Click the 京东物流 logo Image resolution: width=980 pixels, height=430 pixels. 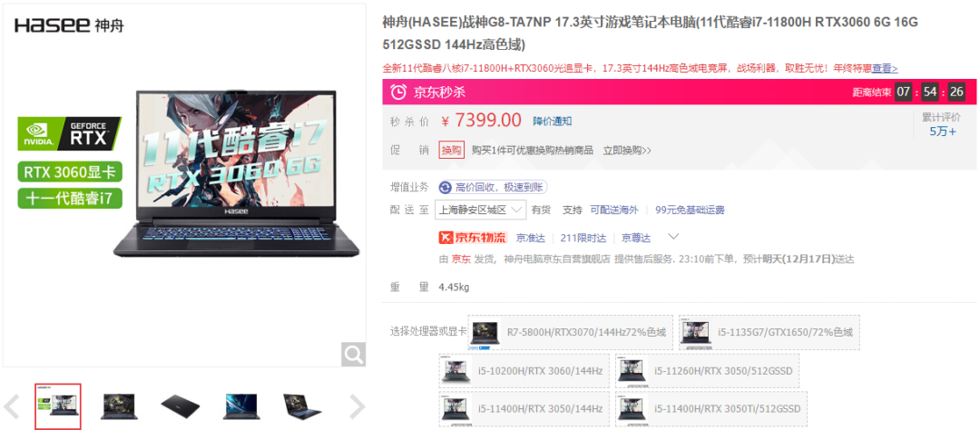point(473,238)
